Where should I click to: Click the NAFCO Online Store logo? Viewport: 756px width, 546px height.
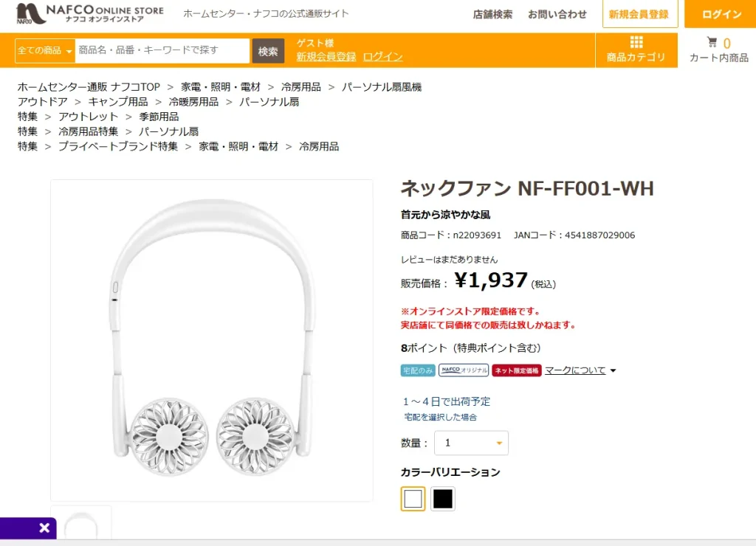click(89, 13)
